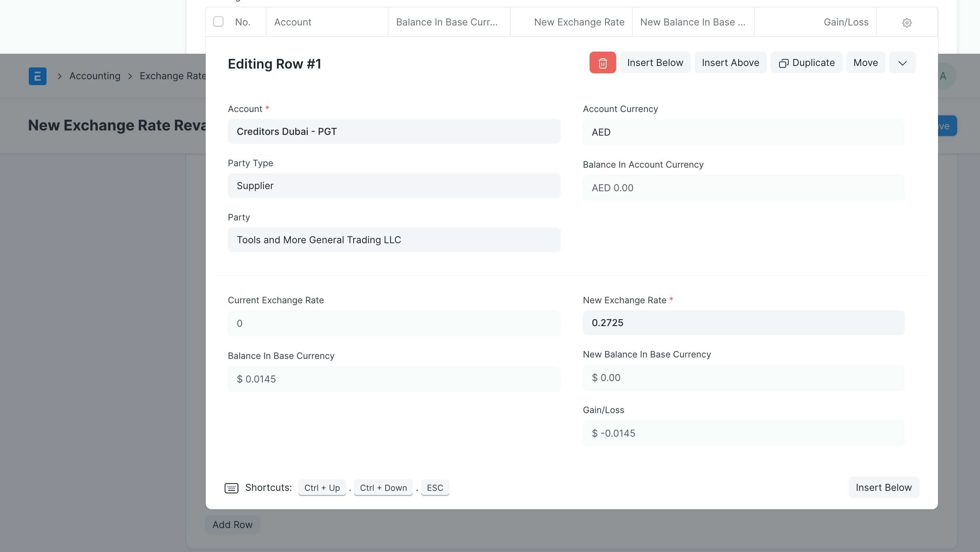Click the Account Currency field AED
Viewport: 980px width, 552px height.
click(x=743, y=132)
